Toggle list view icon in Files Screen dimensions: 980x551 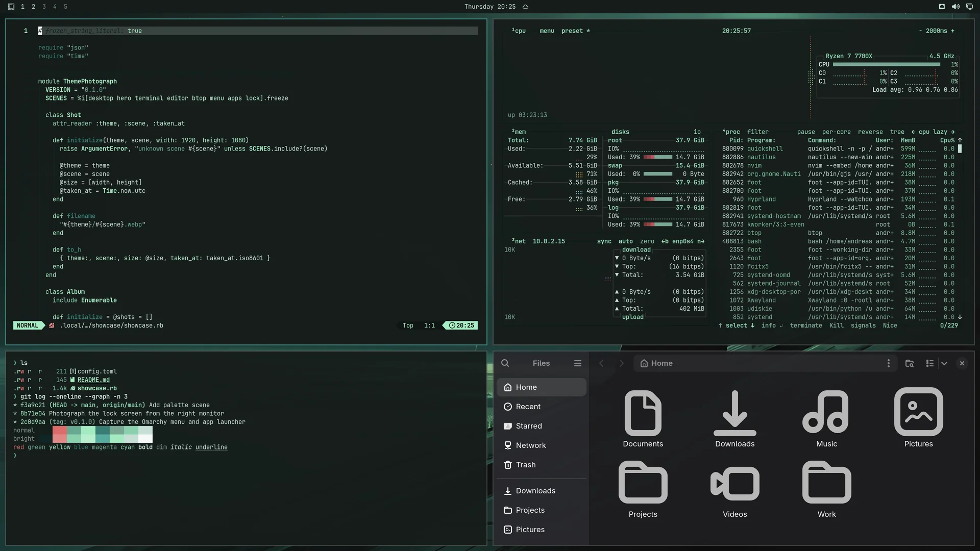point(929,363)
